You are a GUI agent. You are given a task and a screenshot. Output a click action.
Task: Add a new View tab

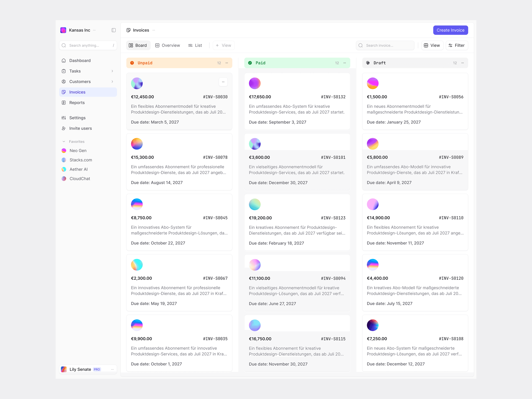(223, 45)
